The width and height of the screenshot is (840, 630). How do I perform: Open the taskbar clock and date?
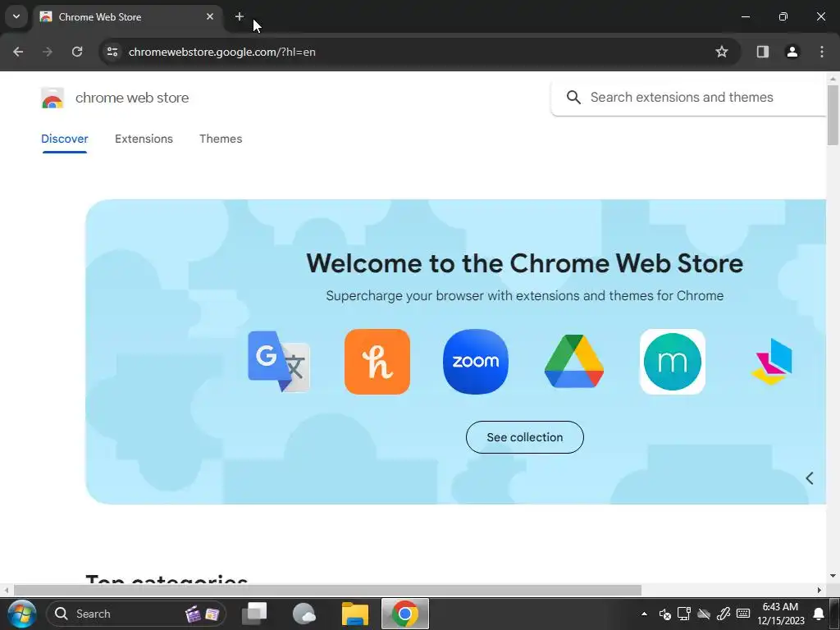click(x=781, y=614)
